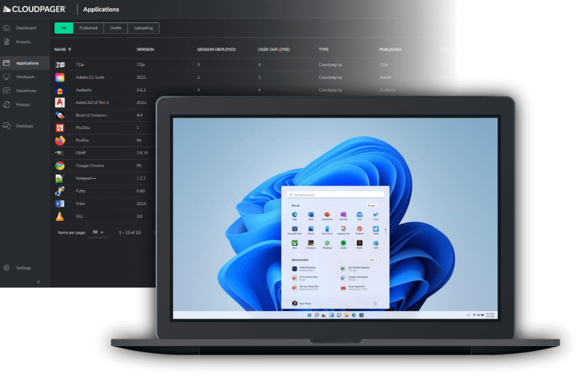Viewport: 588px width, 380px height.
Task: Launch Edge from pinned apps
Action: point(295,216)
